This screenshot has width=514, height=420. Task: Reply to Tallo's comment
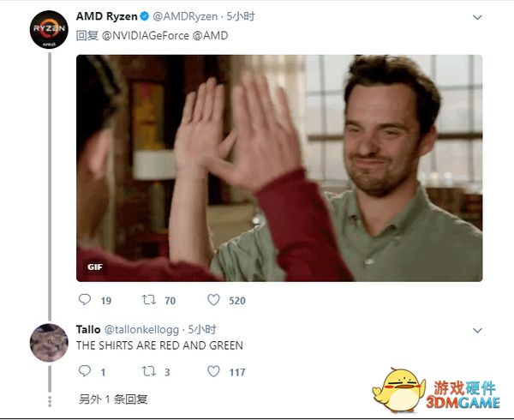[x=85, y=371]
